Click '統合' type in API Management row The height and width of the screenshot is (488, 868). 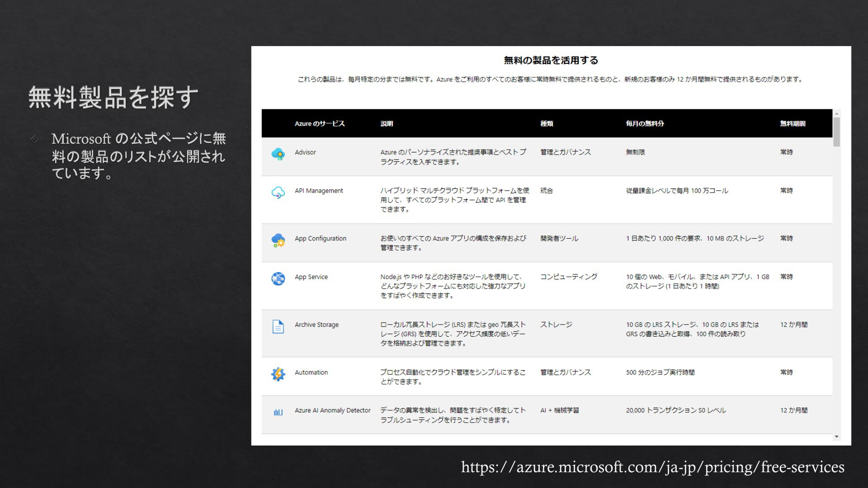pos(547,191)
